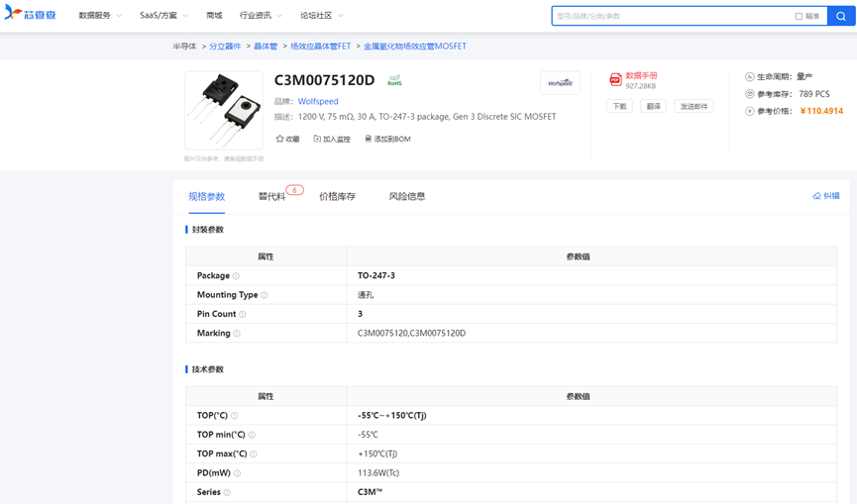Click the Wolfspeed brand logo box
The width and height of the screenshot is (857, 504).
(560, 83)
